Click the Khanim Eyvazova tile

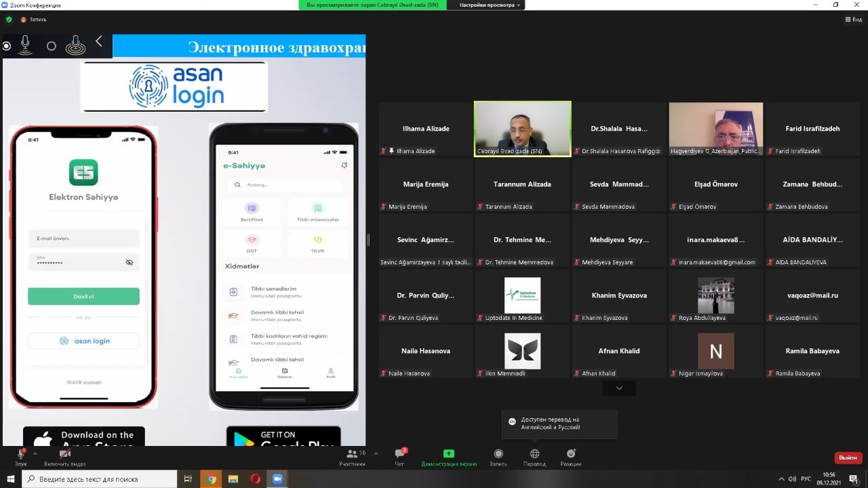point(619,296)
